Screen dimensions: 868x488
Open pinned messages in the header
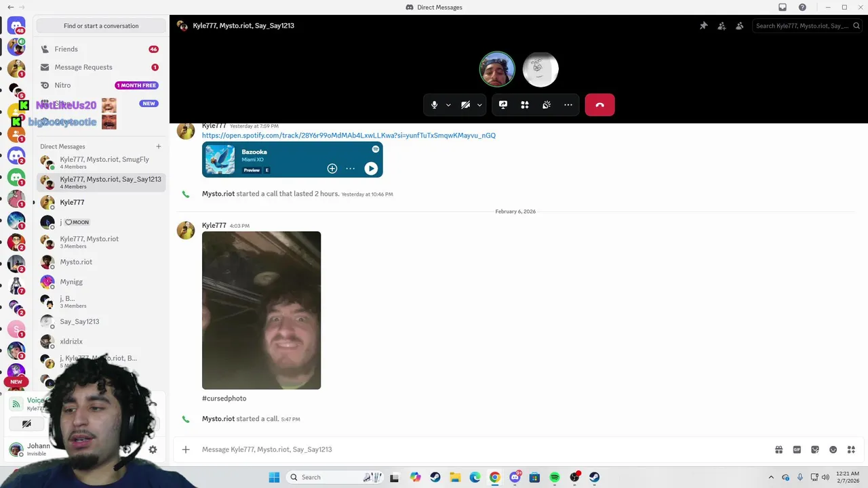click(x=704, y=26)
